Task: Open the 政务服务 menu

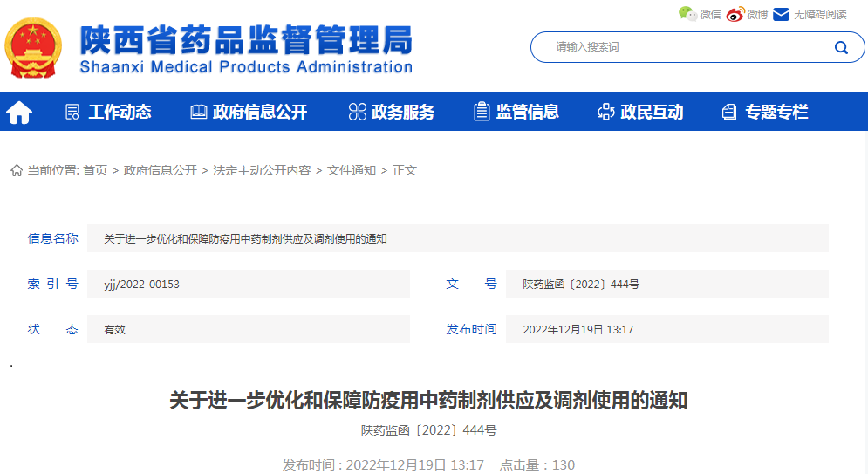Action: click(x=402, y=112)
